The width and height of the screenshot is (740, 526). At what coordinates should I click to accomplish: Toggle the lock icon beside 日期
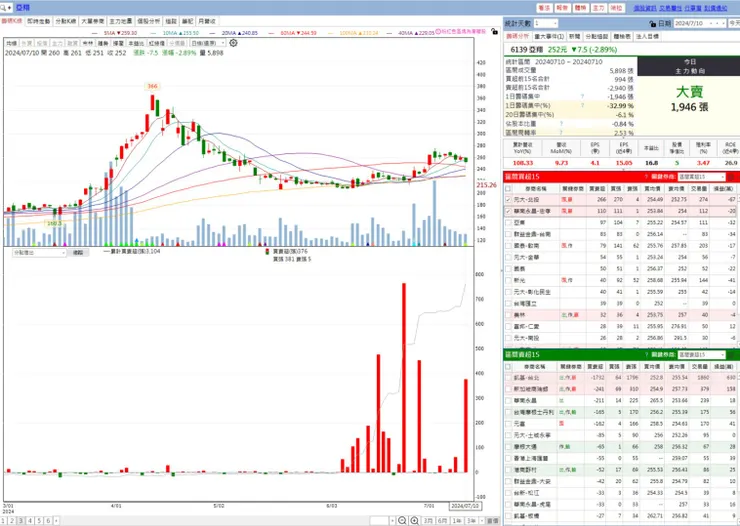click(653, 24)
